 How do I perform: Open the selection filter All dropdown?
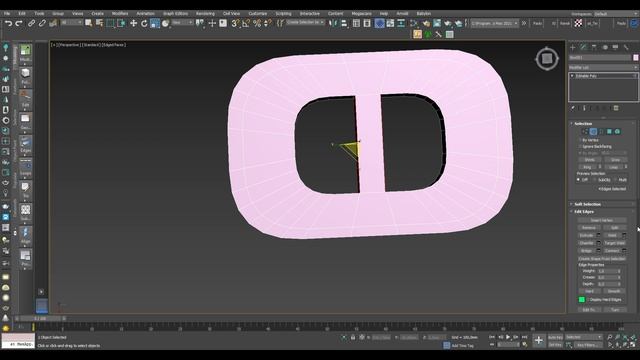(x=71, y=23)
